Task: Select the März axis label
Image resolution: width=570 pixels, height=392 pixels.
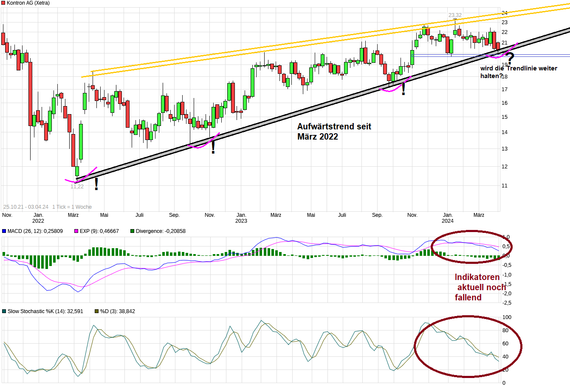Action: click(x=479, y=215)
